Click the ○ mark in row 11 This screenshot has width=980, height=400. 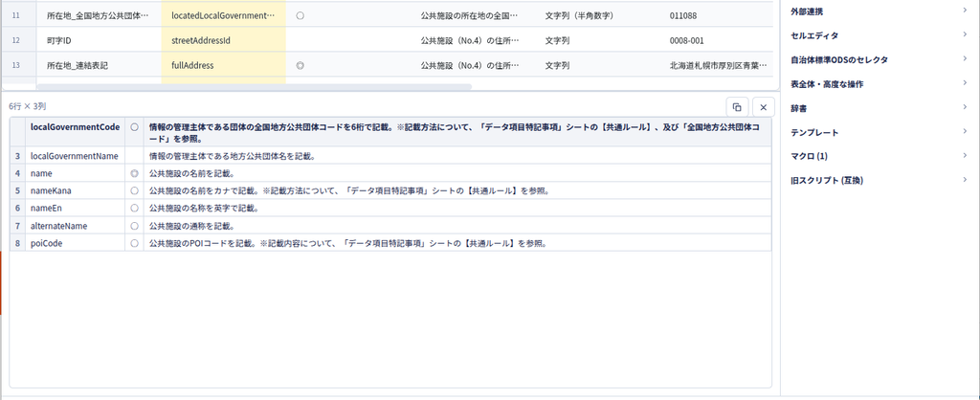[x=300, y=15]
